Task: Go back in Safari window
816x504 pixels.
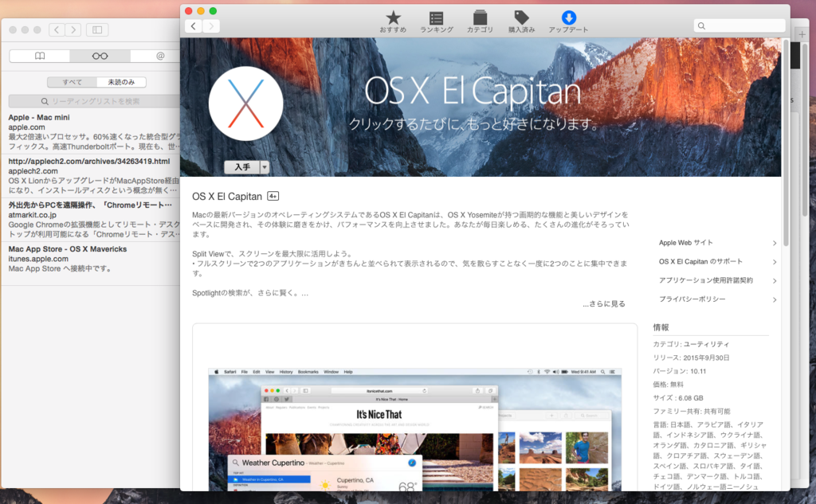Action: (57, 29)
